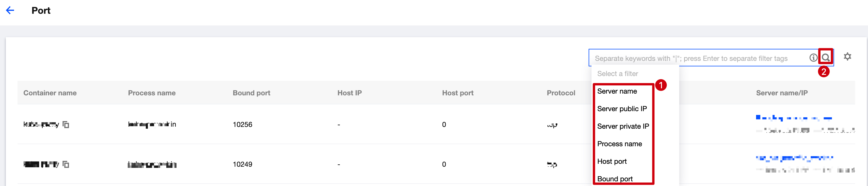Select the Server name filter option
The image size is (868, 186).
[x=617, y=91]
